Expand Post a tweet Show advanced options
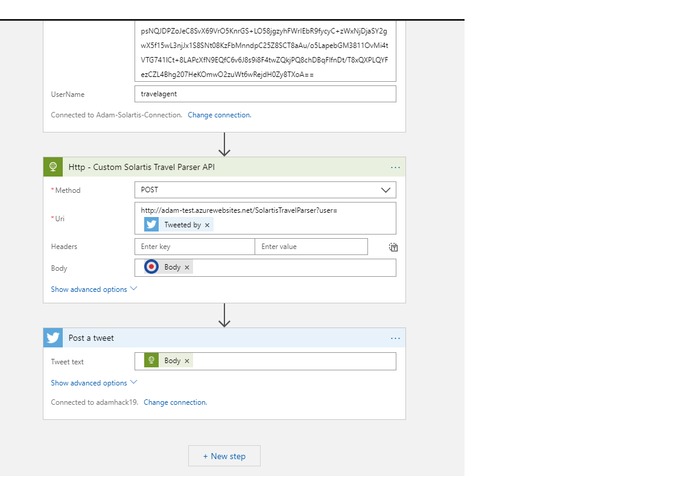The height and width of the screenshot is (494, 695). (94, 383)
